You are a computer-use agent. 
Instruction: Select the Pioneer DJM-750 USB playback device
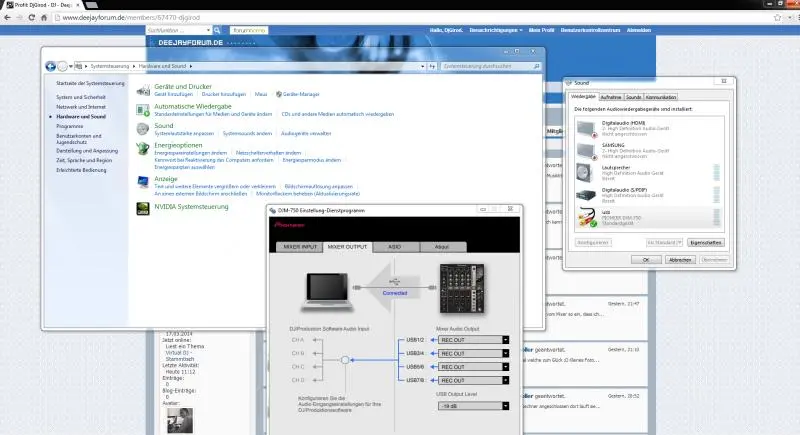coord(587,217)
